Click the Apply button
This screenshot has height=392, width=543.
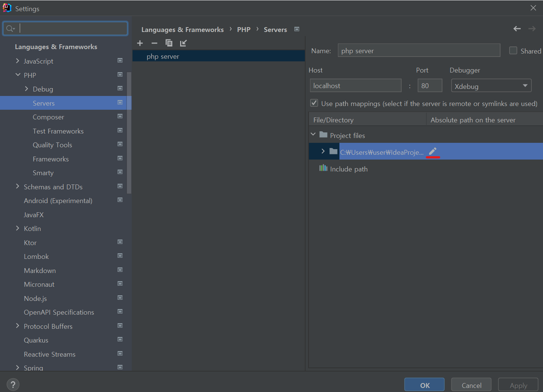tap(518, 385)
